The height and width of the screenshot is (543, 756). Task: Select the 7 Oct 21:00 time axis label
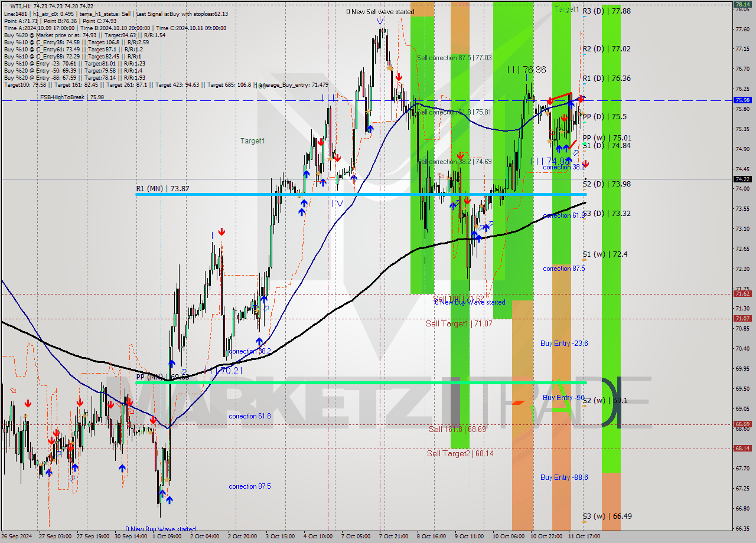click(x=393, y=536)
